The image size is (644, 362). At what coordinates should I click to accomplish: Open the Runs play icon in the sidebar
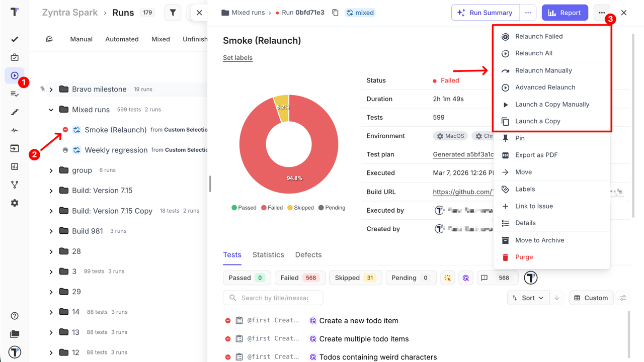(15, 75)
